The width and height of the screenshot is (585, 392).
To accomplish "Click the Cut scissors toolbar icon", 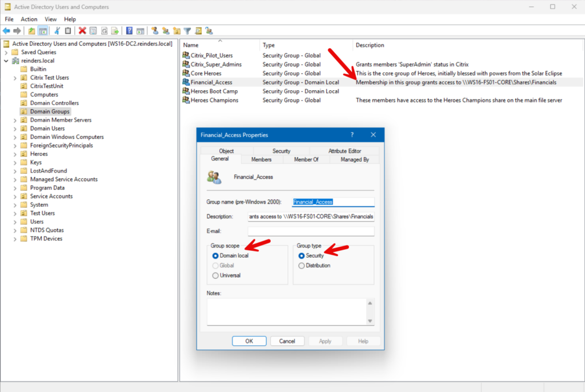I will [x=57, y=31].
